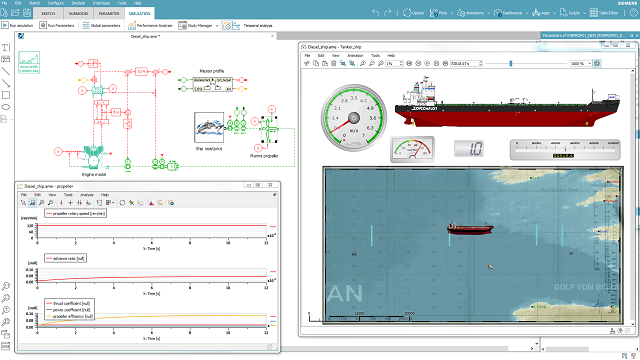Screen dimensions: 640x360
Task: Toggle the zoom-area tool in propeller plot toolbar
Action: (32, 202)
